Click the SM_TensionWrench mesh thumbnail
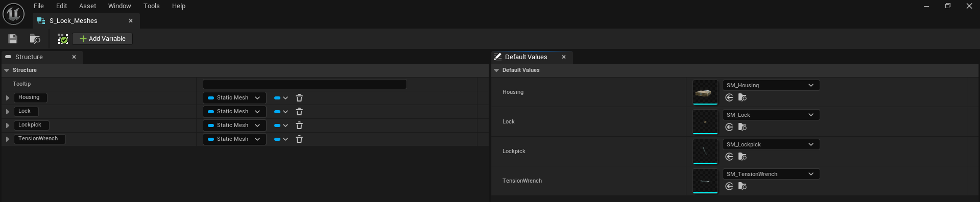This screenshot has width=980, height=202. (705, 181)
